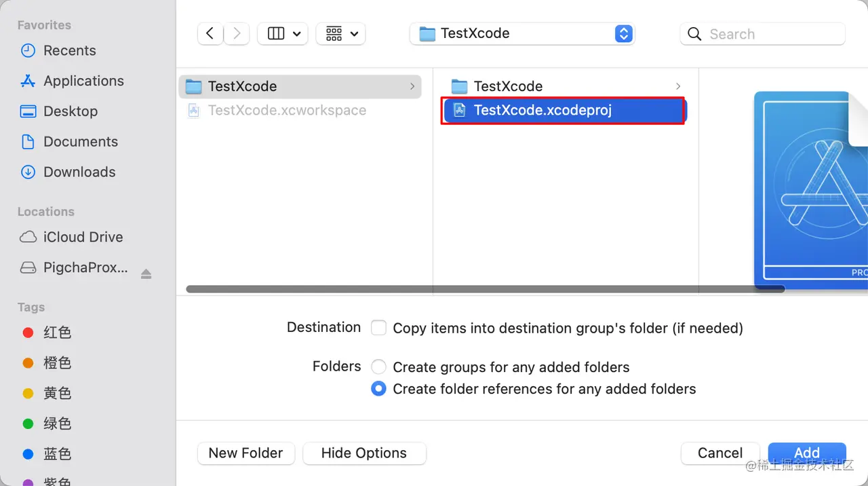
Task: Click the TestXcode.xcodeproj file icon
Action: pos(459,110)
